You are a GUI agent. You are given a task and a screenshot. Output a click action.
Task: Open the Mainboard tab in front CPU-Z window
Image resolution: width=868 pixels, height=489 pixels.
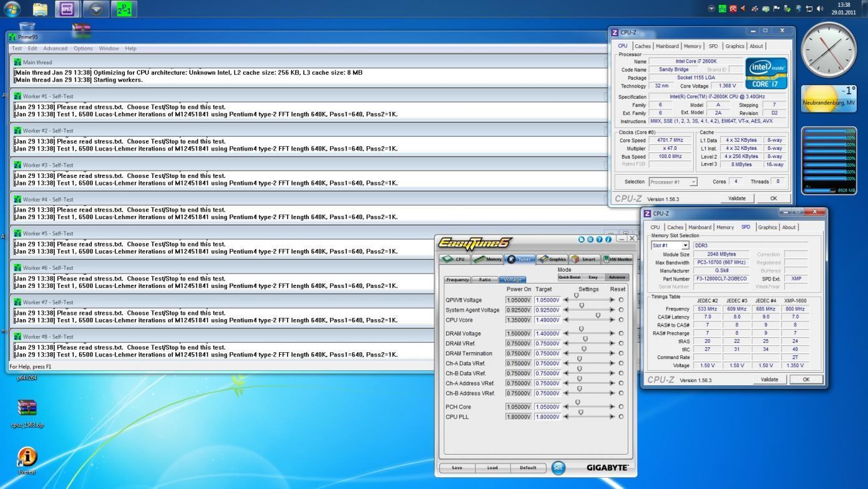click(x=700, y=227)
